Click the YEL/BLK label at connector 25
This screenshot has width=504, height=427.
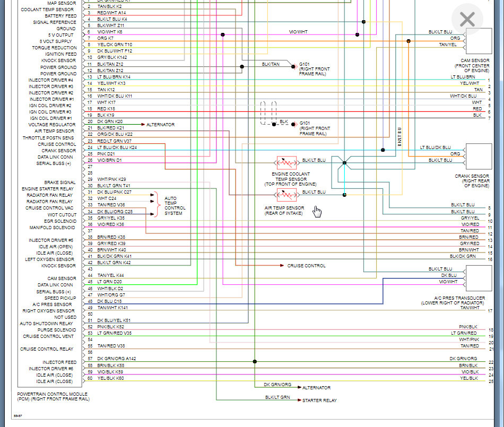click(468, 378)
